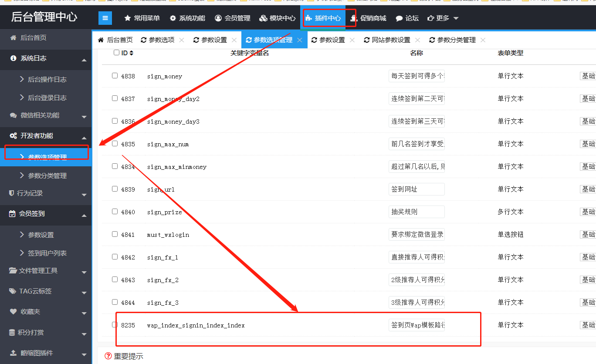596x364 pixels.
Task: Click the user icon beside 会员管理
Action: tap(218, 18)
